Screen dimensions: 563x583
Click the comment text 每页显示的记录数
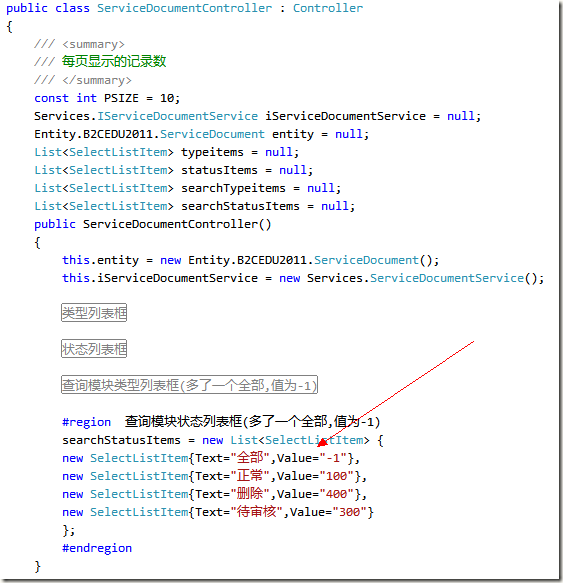pyautogui.click(x=114, y=62)
